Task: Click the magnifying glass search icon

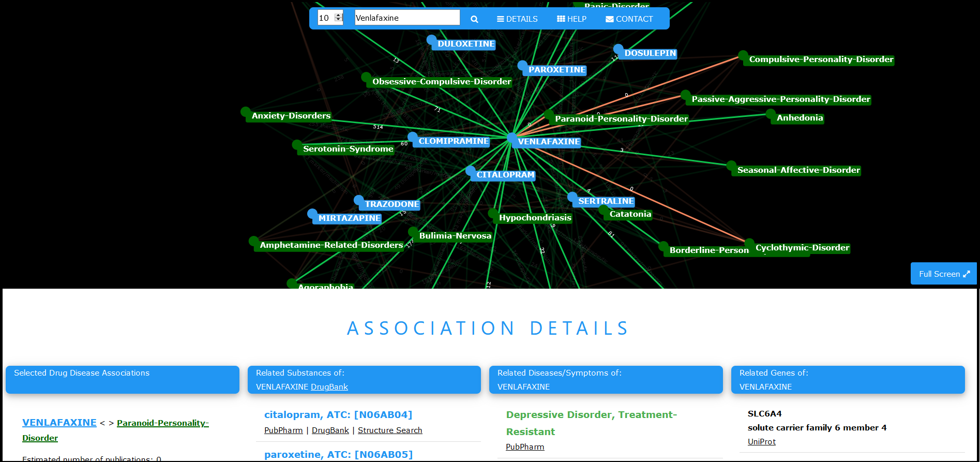Action: tap(474, 19)
